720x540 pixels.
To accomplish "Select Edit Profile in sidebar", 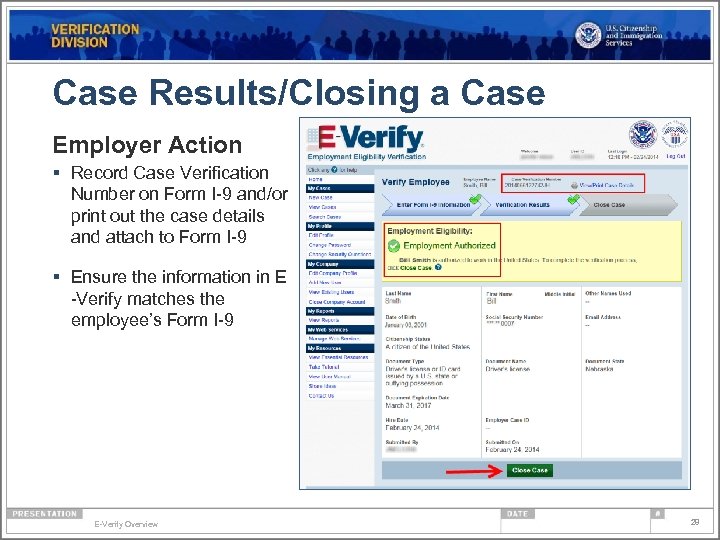I will (x=321, y=235).
